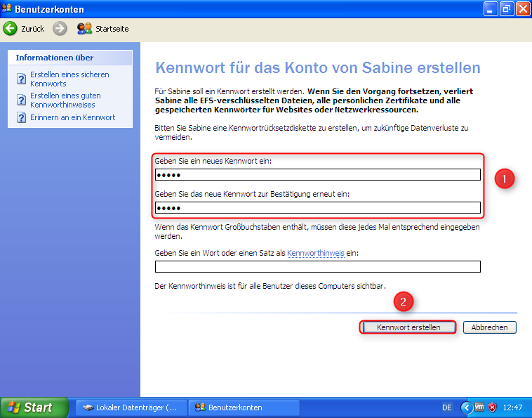Open the Startseite users icon
532x418 pixels.
pyautogui.click(x=84, y=29)
